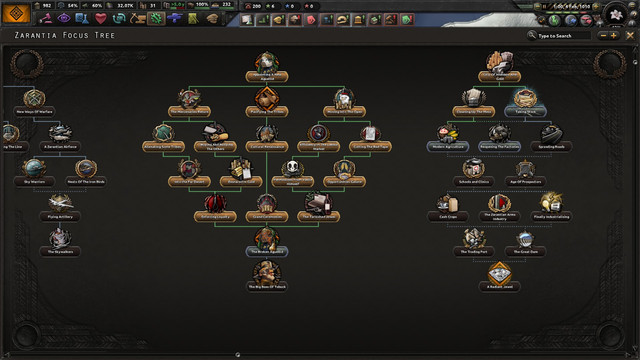The height and width of the screenshot is (360, 640).
Task: Select The Tarnished Jewel focus
Action: pyautogui.click(x=319, y=208)
